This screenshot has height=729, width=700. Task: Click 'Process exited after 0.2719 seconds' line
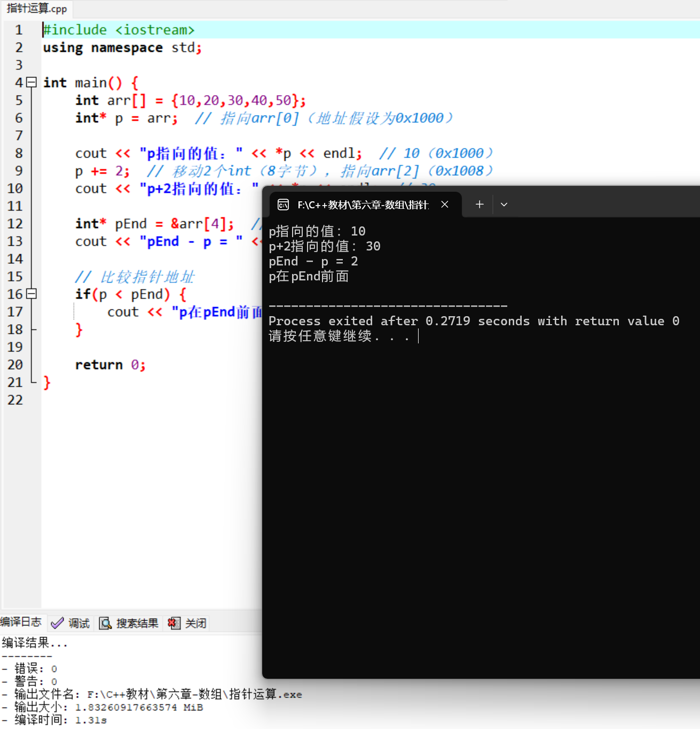click(x=474, y=321)
